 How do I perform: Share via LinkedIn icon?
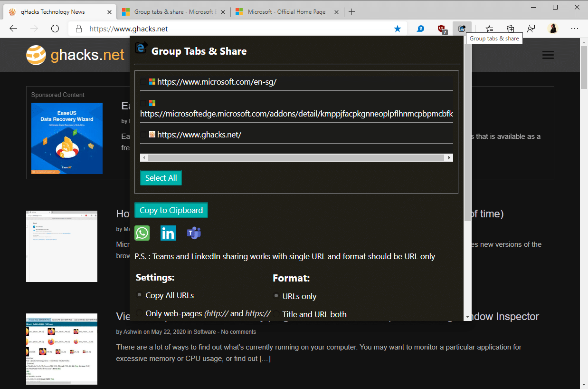tap(168, 233)
